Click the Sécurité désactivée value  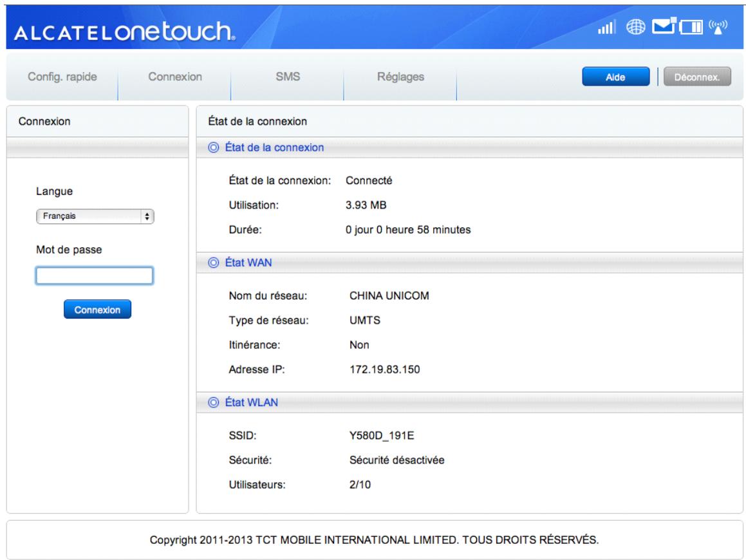pyautogui.click(x=396, y=460)
